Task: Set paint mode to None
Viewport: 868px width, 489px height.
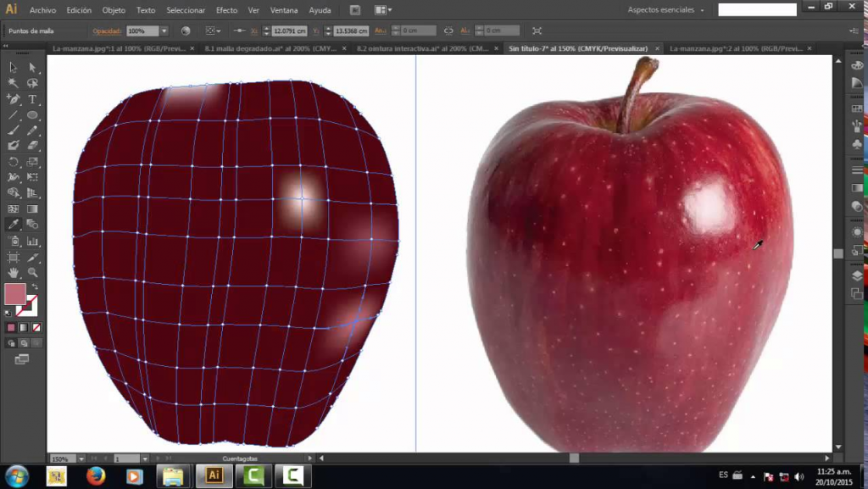Action: pos(35,327)
